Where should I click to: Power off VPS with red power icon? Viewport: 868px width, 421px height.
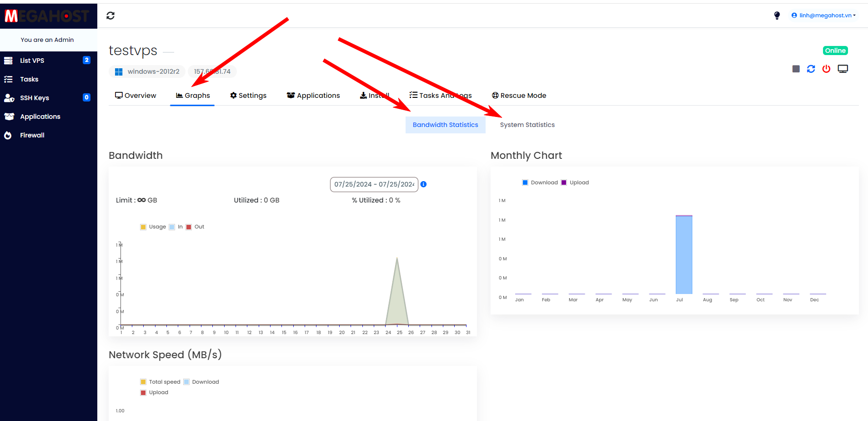pyautogui.click(x=826, y=69)
